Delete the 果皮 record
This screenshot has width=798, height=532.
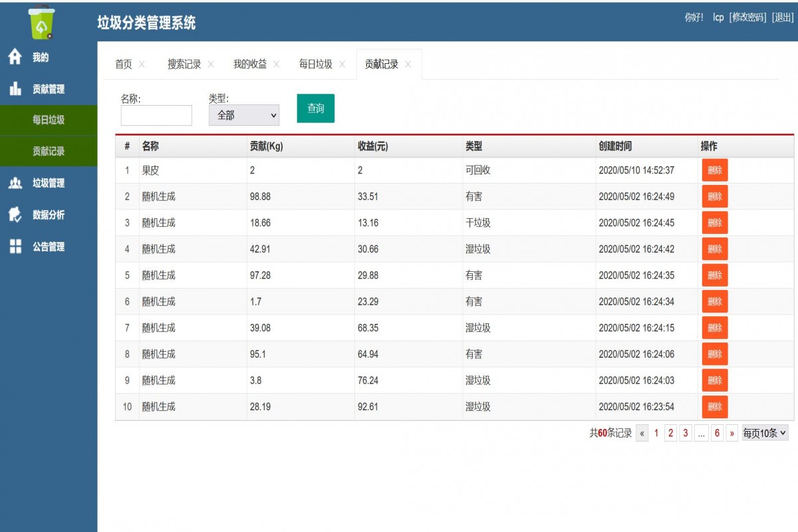click(x=715, y=170)
